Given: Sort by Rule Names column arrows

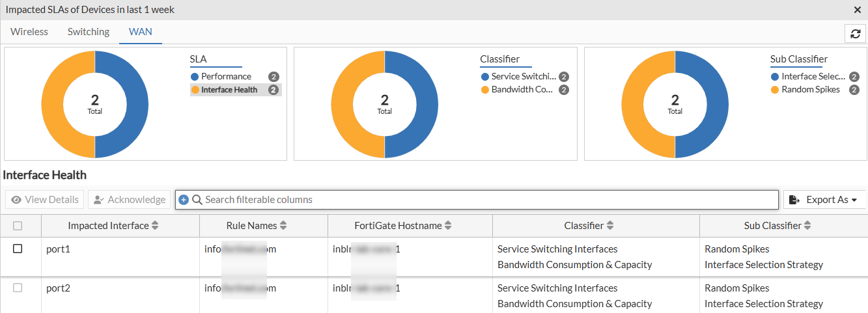Looking at the screenshot, I should (x=283, y=226).
